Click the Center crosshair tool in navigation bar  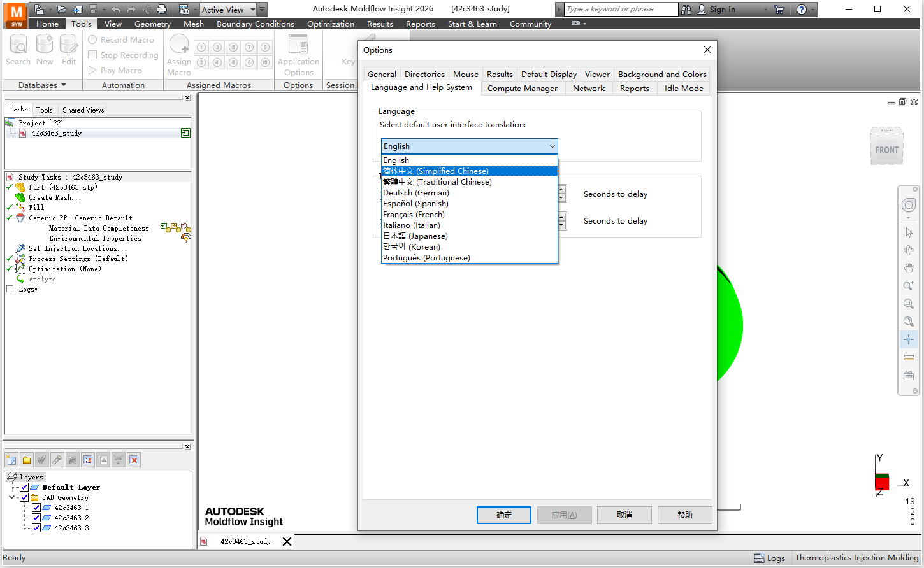point(909,339)
